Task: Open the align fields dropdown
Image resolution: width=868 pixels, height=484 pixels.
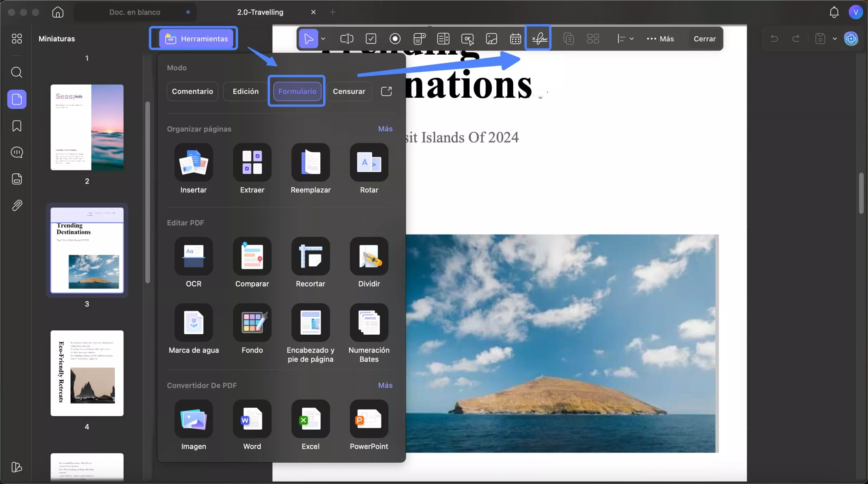Action: (625, 39)
